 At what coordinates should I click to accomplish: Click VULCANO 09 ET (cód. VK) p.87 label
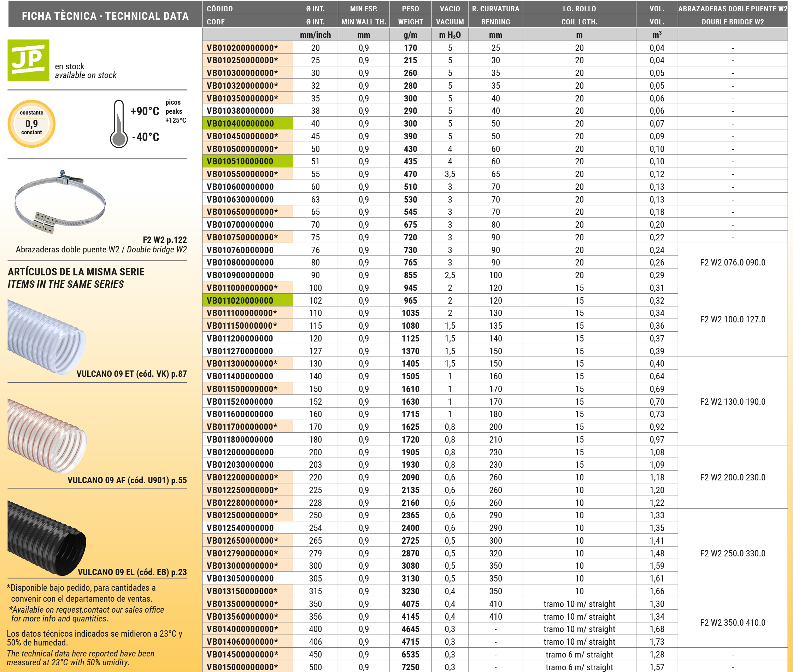pyautogui.click(x=131, y=374)
